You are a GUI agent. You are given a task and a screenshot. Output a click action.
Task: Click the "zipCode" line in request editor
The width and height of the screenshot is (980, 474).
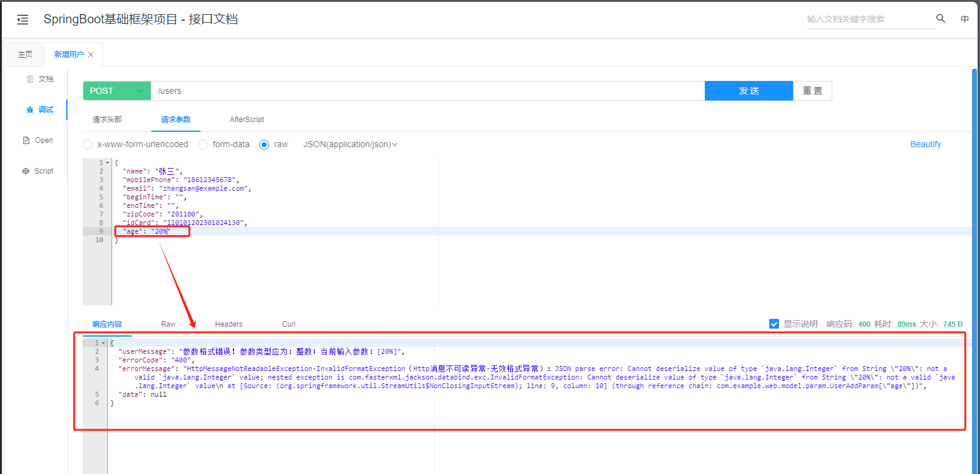[162, 215]
